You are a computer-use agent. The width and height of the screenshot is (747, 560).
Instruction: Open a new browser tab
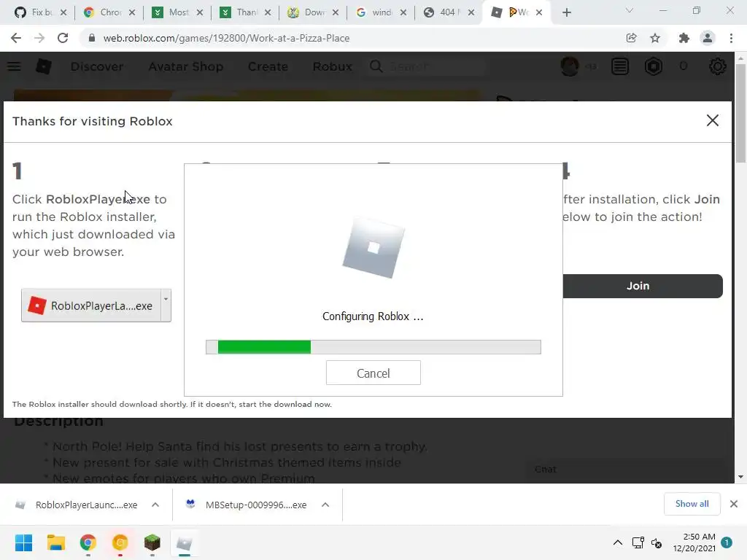566,12
